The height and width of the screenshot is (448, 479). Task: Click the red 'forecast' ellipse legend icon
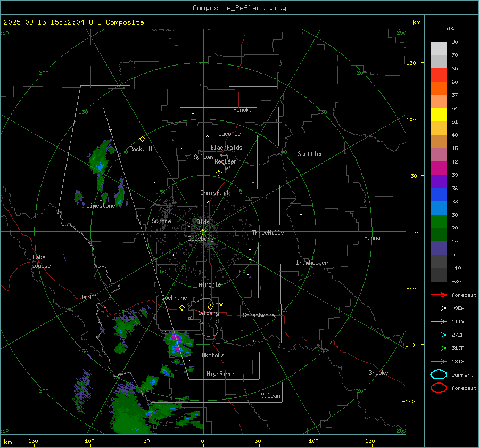coord(439,388)
